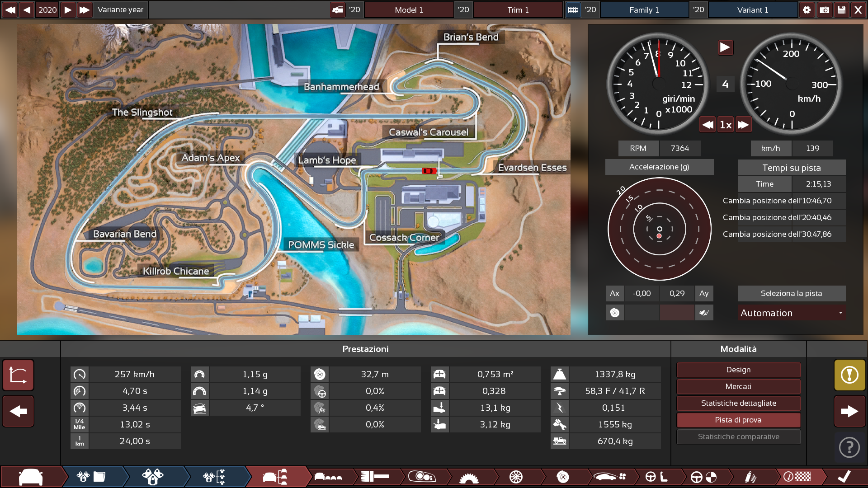Expand the Variant 1 selector
The height and width of the screenshot is (488, 868).
point(753,9)
